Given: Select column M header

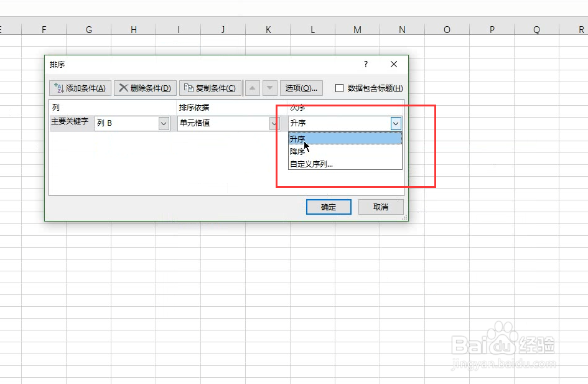Looking at the screenshot, I should tap(357, 30).
